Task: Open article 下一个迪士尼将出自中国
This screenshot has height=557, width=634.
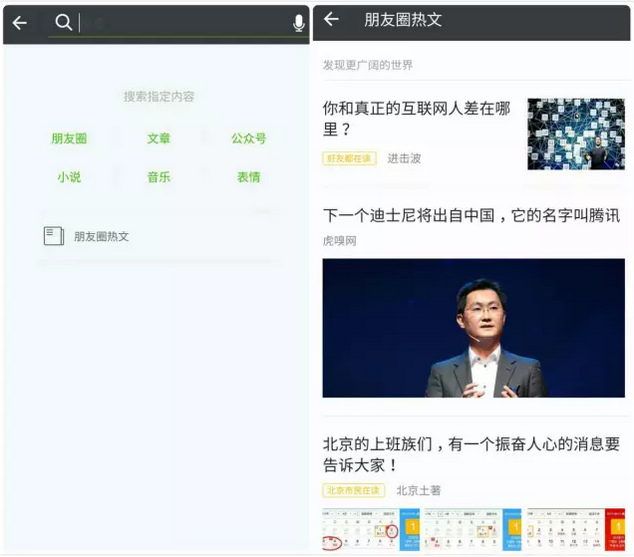Action: 471,215
